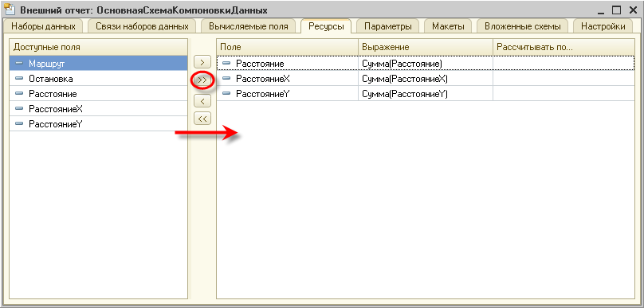Viewport: 644px width, 308px height.
Task: Click the Доступные поля list header
Action: (99, 47)
